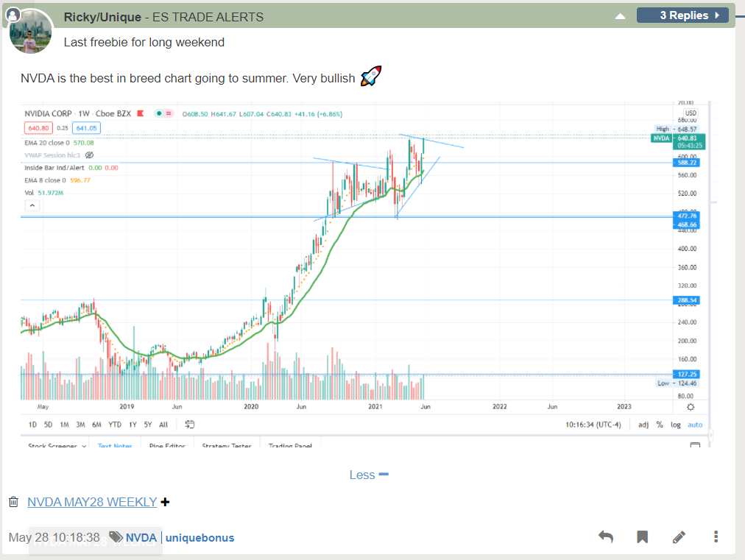Open the USD currency selector
Screen dimensions: 745x560
point(691,113)
